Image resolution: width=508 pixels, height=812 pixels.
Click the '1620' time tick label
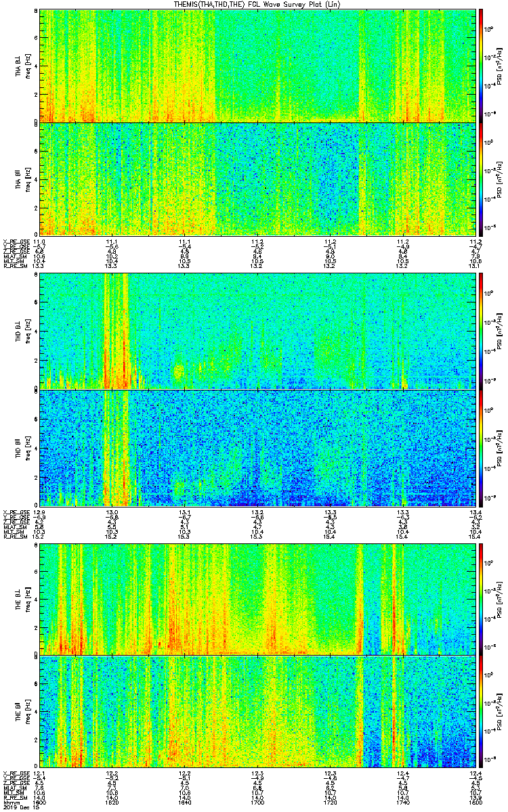(112, 803)
